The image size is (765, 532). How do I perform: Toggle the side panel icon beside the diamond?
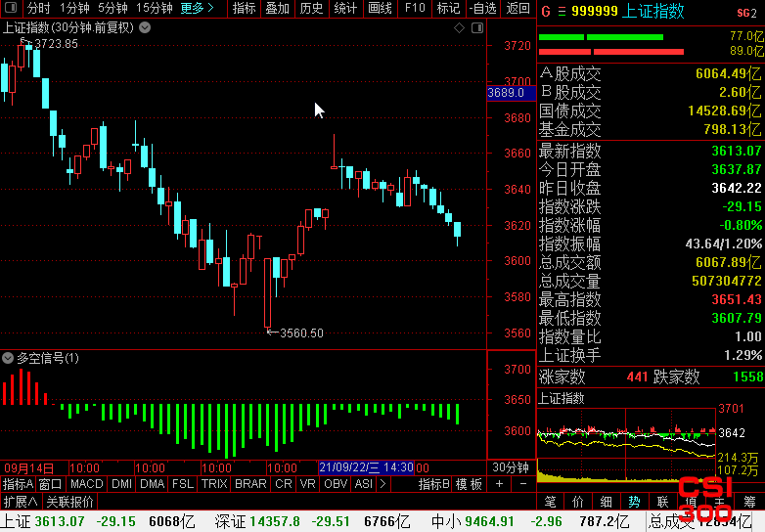477,28
